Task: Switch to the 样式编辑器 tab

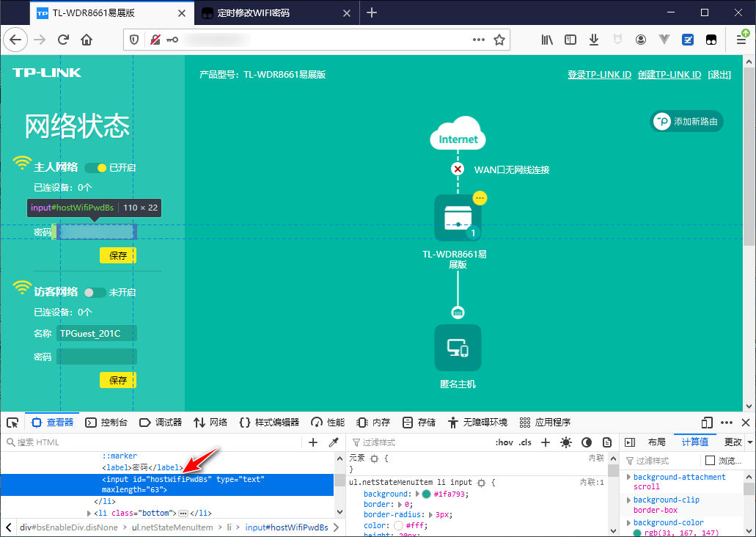Action: [x=269, y=423]
